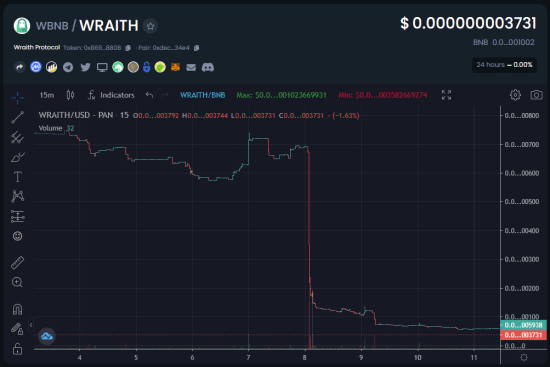
Task: Click the WRAITH/USD - PAN chart title
Action: (83, 115)
